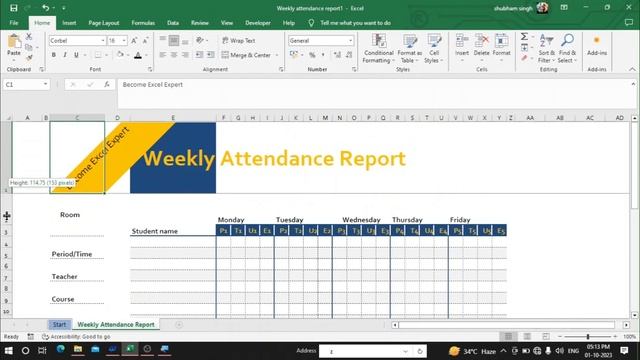The image size is (640, 360).
Task: Toggle Align Right
Action: tap(185, 55)
